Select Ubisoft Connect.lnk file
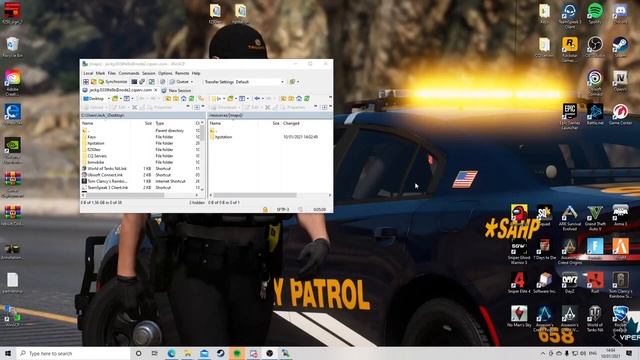Viewport: 640px width, 360px height. 140,175
